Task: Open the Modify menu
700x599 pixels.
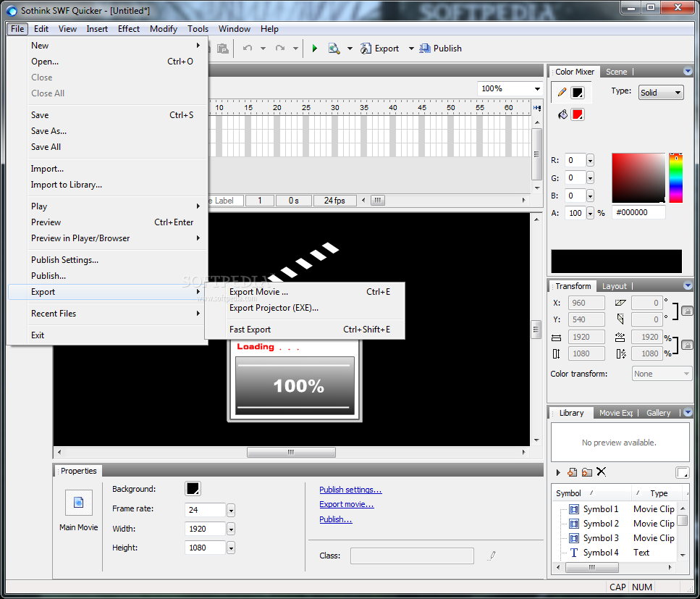Action: coord(164,28)
